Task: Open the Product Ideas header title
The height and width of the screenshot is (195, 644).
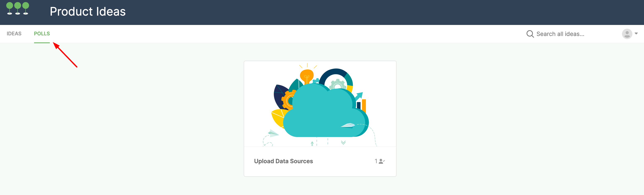Action: click(x=87, y=11)
